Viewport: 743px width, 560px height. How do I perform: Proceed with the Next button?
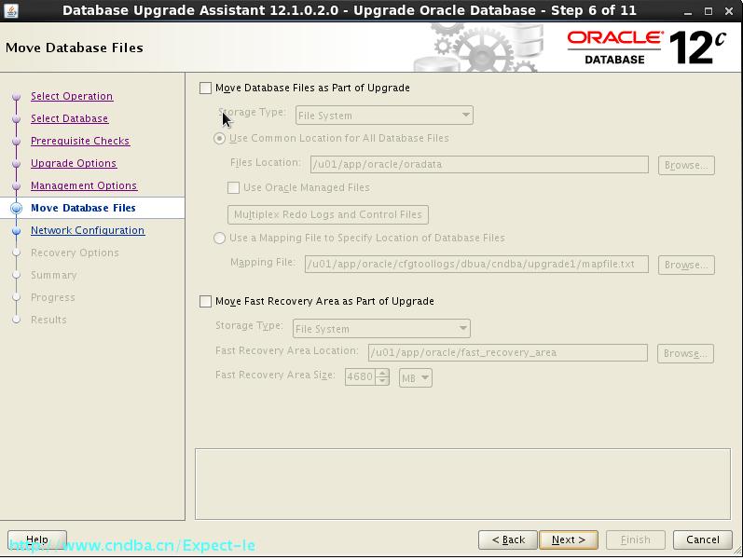[x=568, y=540]
